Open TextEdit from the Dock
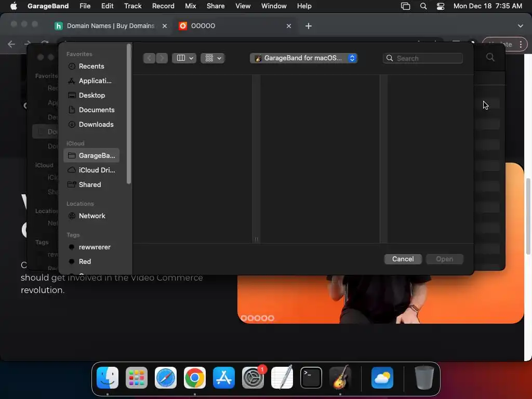Screen dimensions: 532x399 pyautogui.click(x=282, y=378)
